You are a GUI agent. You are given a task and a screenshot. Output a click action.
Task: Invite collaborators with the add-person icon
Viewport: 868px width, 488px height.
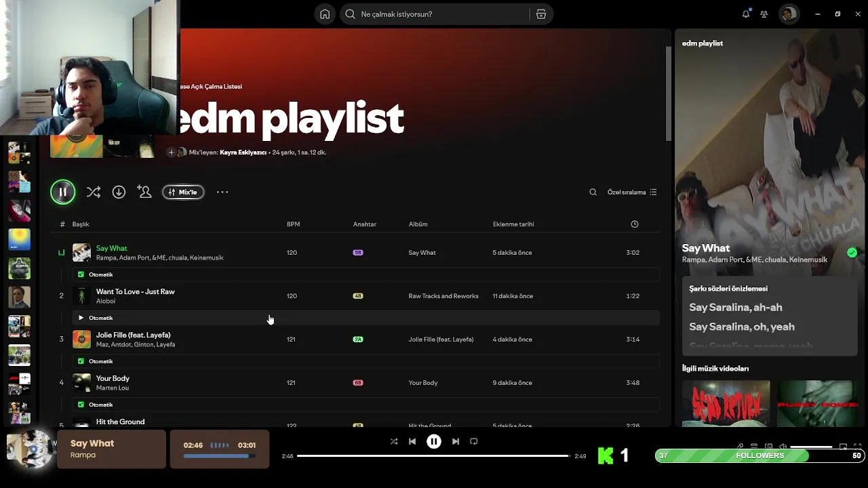(x=144, y=192)
